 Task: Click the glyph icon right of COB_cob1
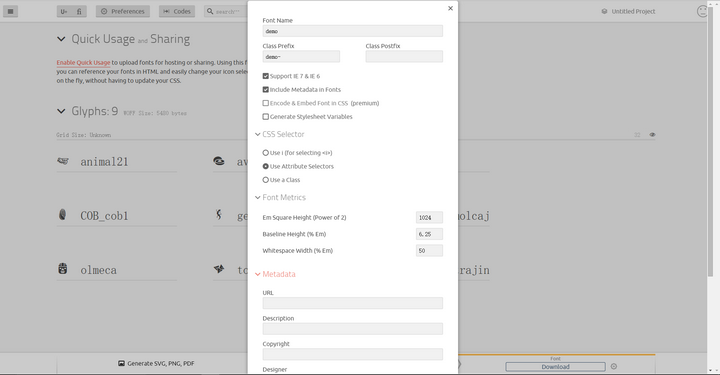click(219, 214)
